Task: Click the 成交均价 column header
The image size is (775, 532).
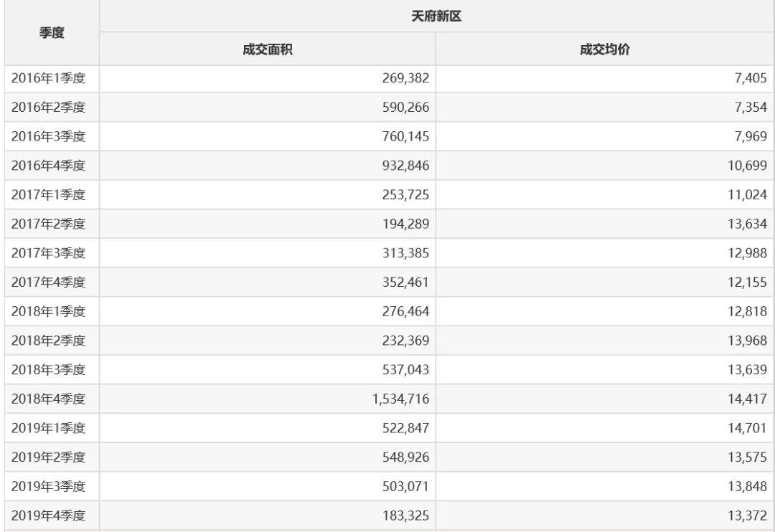Action: point(604,50)
